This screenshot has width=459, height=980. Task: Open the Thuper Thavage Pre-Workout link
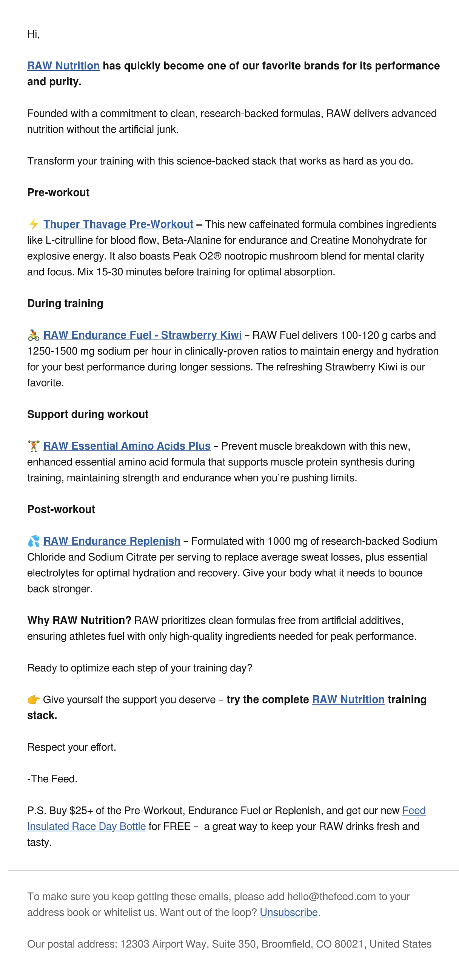coord(118,224)
